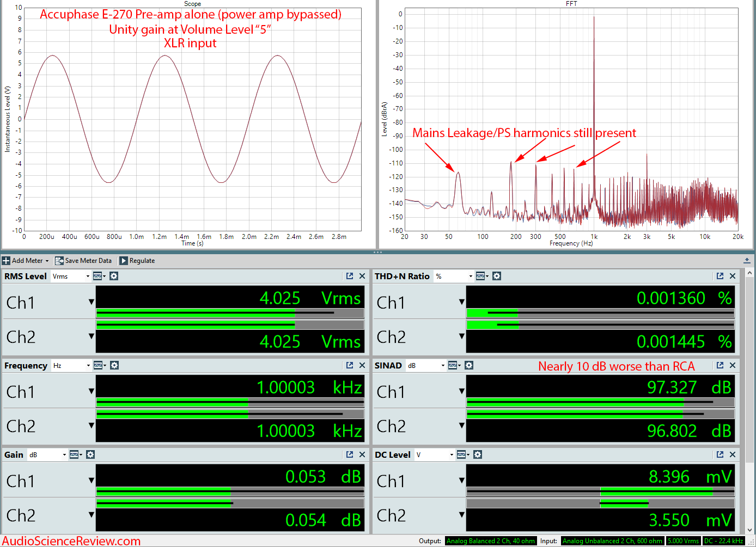
Task: Click the meter panel scrollbar up arrow
Action: 750,272
